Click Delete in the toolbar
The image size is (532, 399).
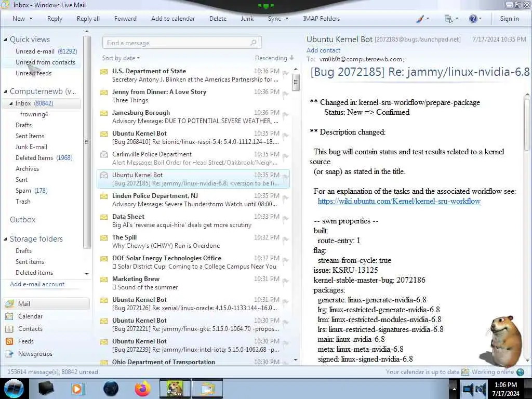pyautogui.click(x=218, y=19)
